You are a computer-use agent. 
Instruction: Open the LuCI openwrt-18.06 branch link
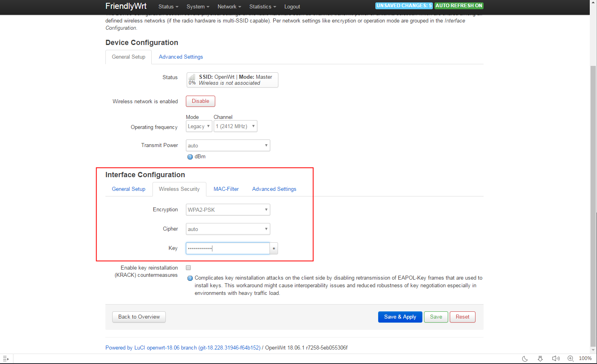[x=183, y=348]
